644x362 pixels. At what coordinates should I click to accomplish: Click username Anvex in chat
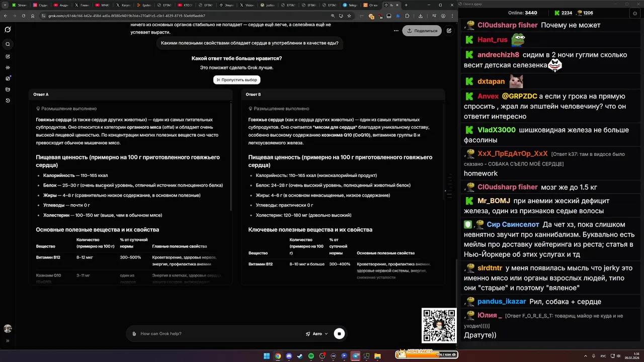pos(488,96)
